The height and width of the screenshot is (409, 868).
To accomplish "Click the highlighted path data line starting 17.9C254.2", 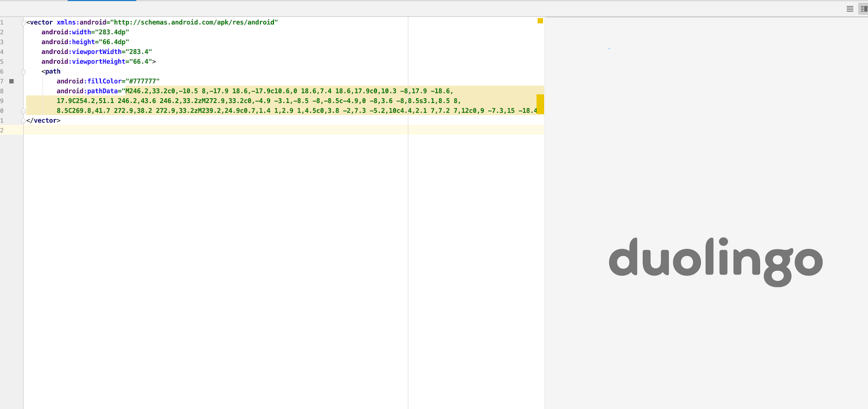I will [x=258, y=101].
